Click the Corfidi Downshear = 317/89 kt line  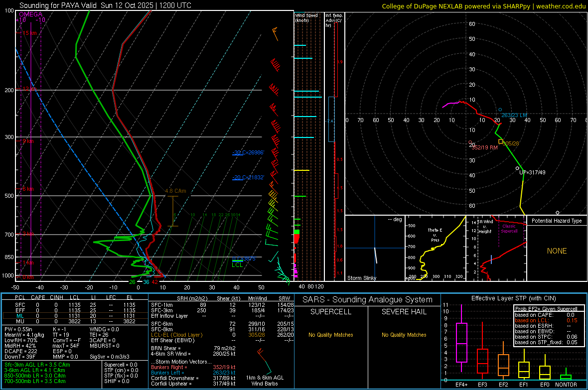(193, 378)
